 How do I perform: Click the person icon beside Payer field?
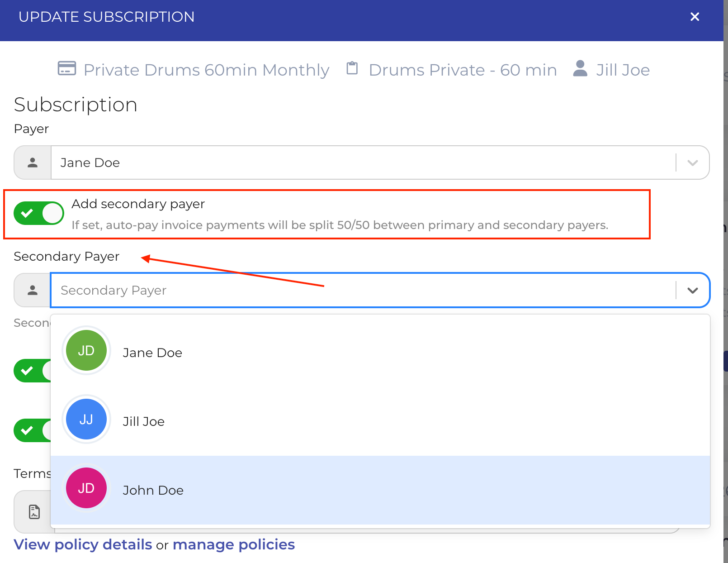pyautogui.click(x=33, y=162)
